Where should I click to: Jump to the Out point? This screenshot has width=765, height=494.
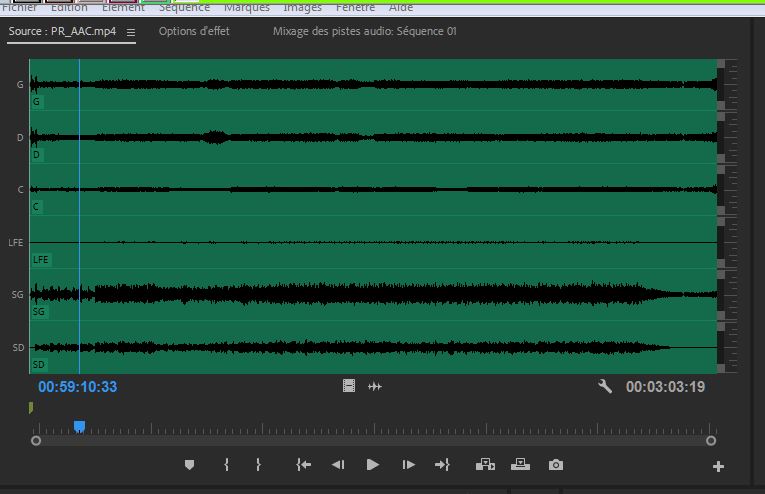click(442, 465)
